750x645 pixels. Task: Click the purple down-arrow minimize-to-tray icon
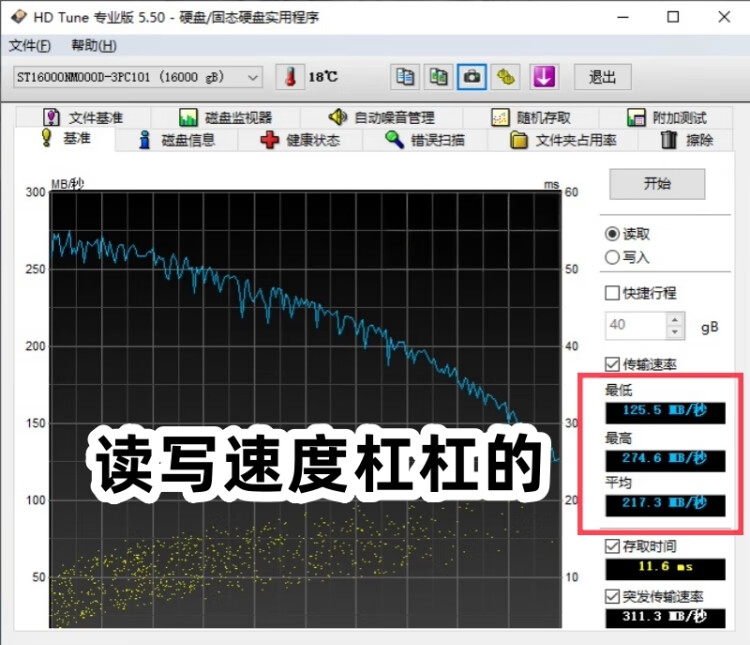[544, 77]
